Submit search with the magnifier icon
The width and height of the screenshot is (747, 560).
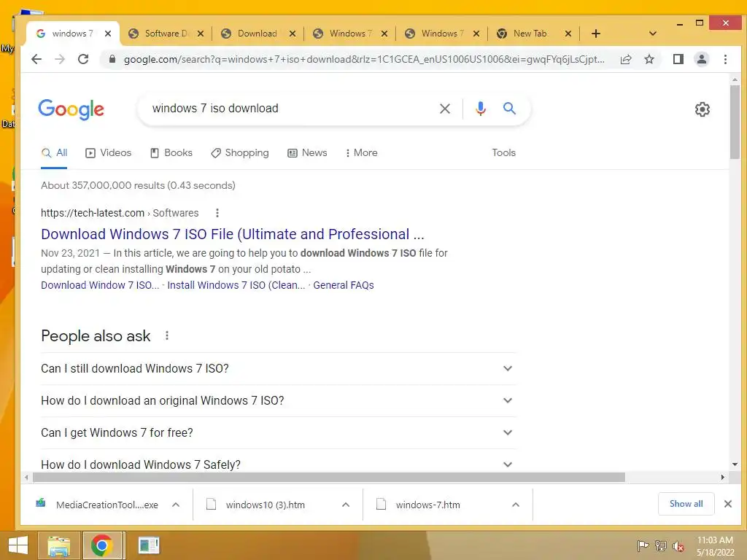pyautogui.click(x=509, y=109)
